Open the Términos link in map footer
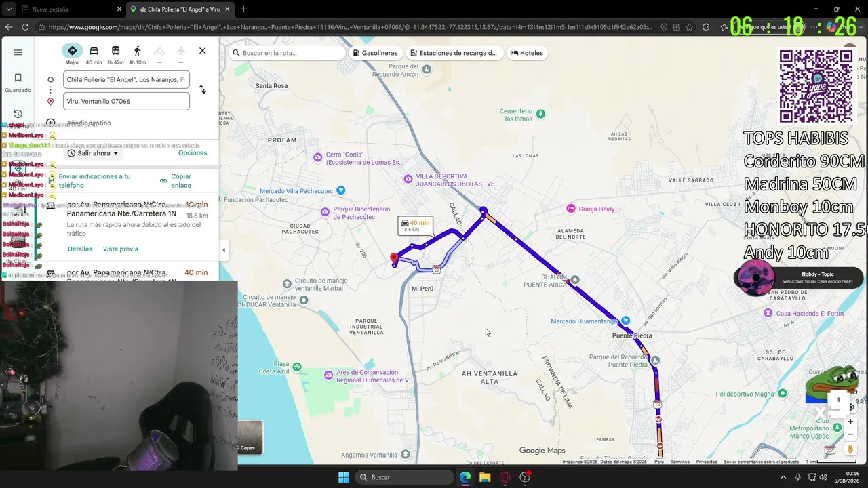Screen dimensions: 868x488 tap(680, 462)
